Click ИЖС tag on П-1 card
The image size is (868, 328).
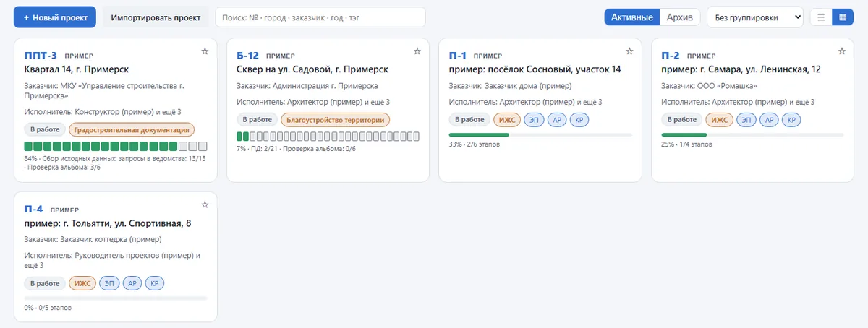pos(507,120)
